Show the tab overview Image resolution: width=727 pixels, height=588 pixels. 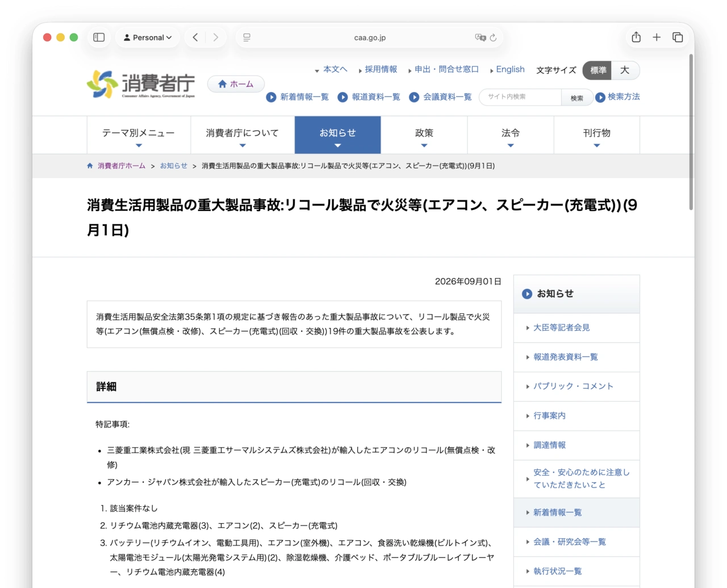click(x=678, y=37)
